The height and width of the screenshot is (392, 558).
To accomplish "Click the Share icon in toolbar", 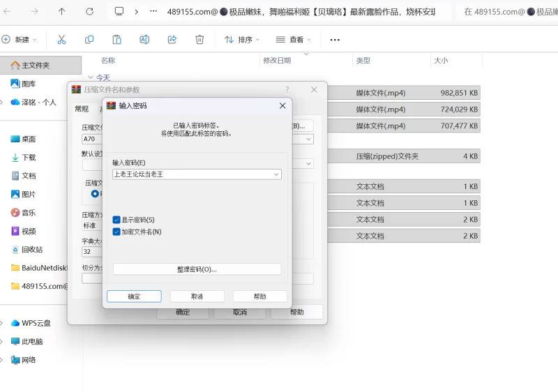I will 172,40.
